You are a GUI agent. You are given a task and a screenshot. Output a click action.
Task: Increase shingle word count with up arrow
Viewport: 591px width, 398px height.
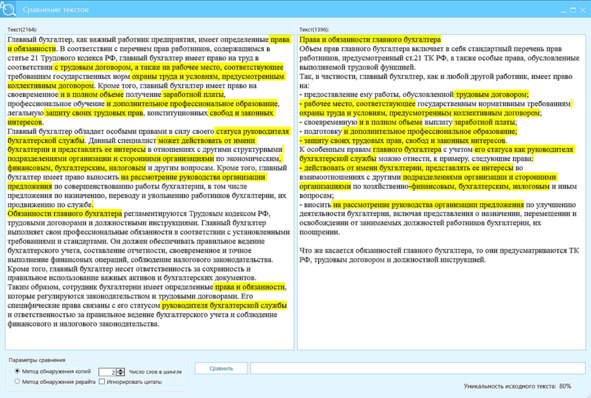pos(121,370)
